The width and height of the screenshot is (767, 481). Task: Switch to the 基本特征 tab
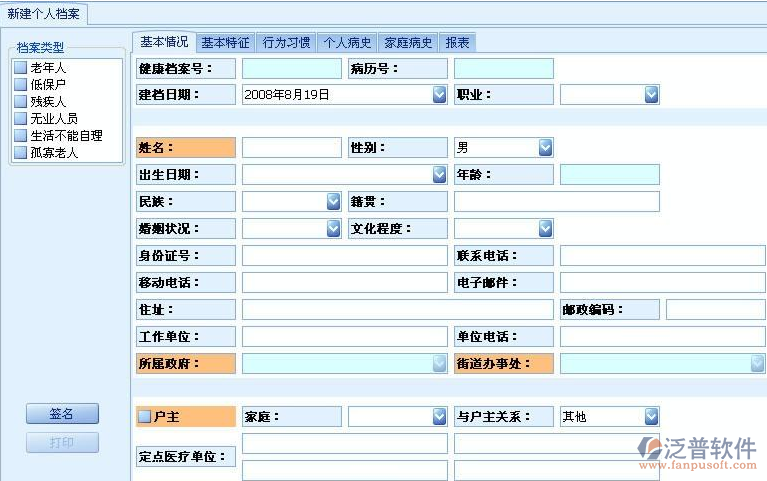pyautogui.click(x=225, y=42)
